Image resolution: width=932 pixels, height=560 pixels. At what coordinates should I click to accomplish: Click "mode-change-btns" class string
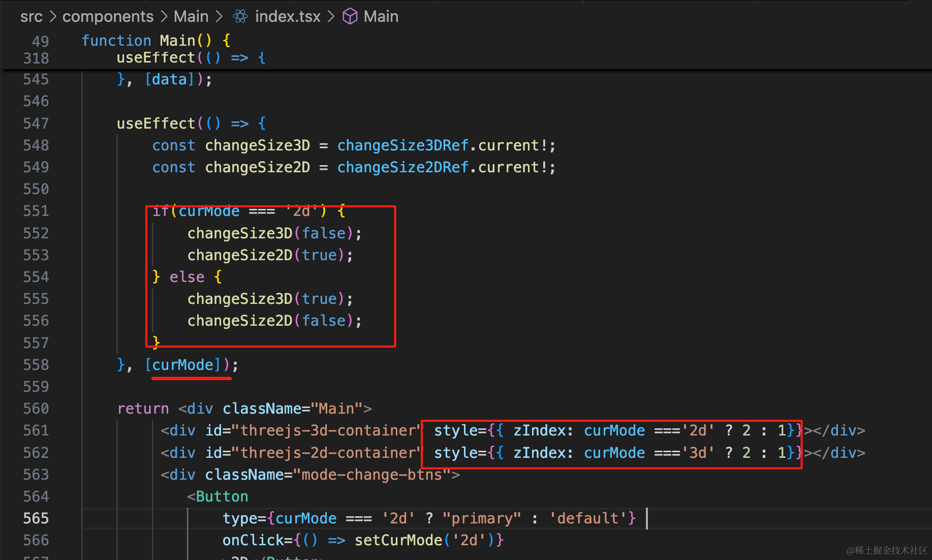[x=372, y=475]
